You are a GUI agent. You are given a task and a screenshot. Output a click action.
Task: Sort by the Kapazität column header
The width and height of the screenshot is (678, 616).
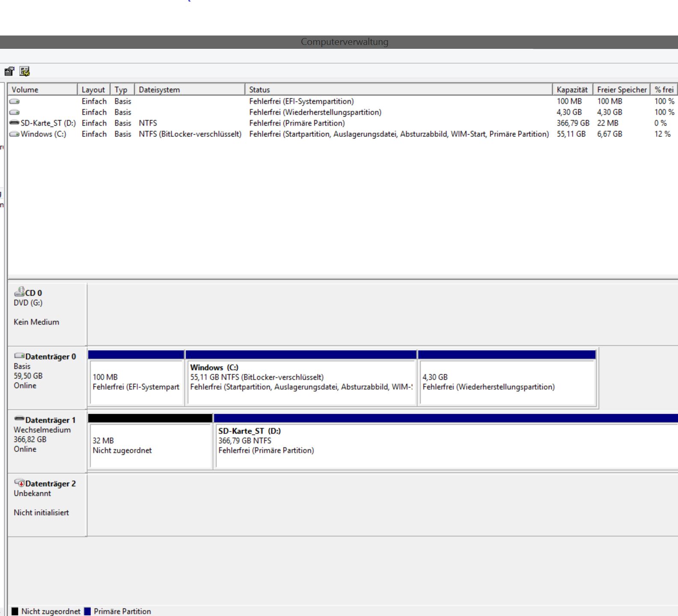[573, 89]
